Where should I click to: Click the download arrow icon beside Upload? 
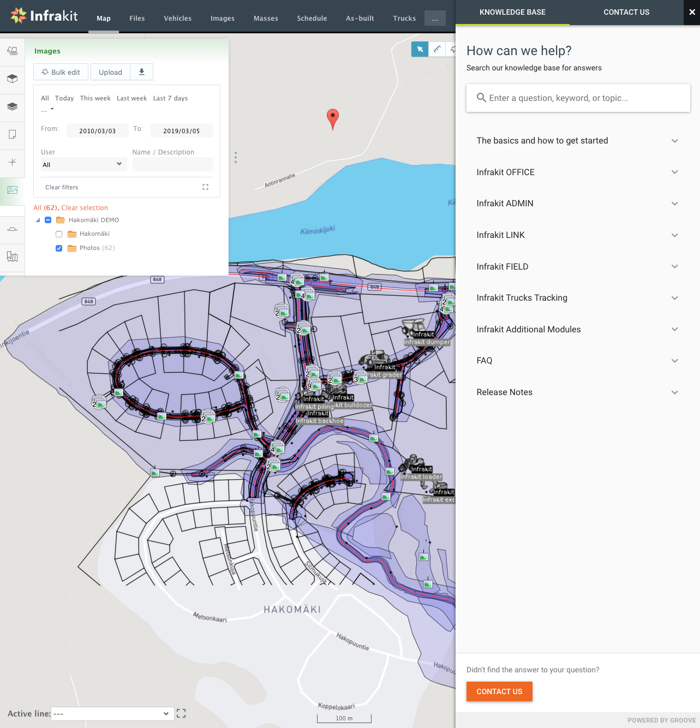(x=142, y=72)
